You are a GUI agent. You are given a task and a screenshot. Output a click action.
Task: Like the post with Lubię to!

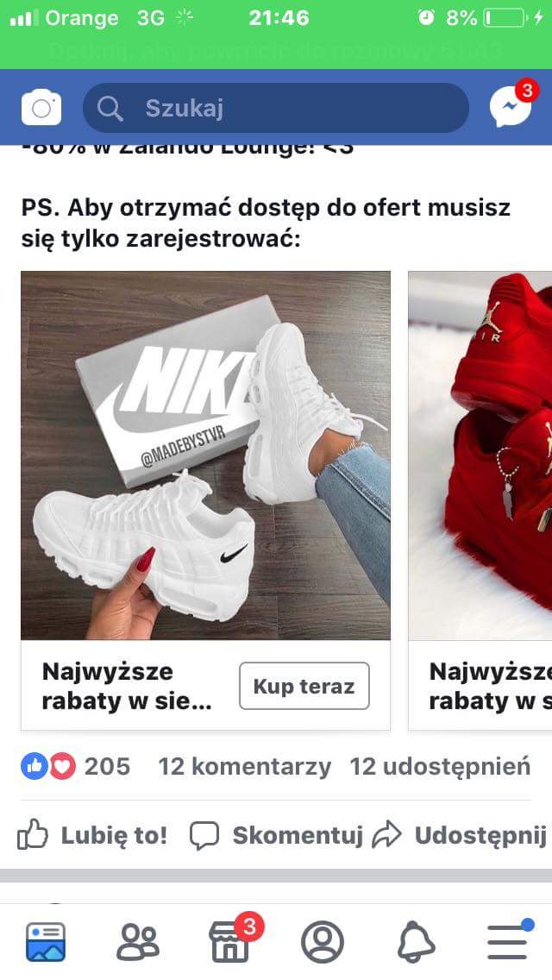tap(92, 835)
